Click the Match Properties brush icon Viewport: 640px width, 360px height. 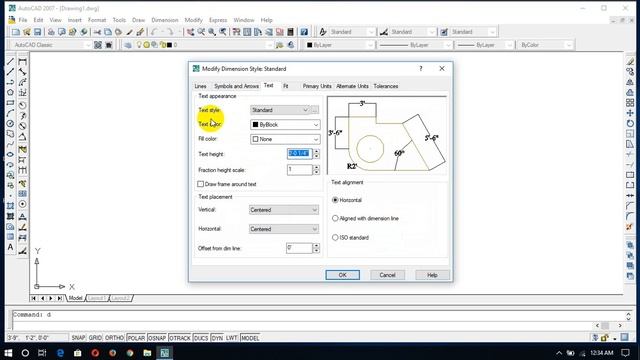pyautogui.click(x=129, y=32)
